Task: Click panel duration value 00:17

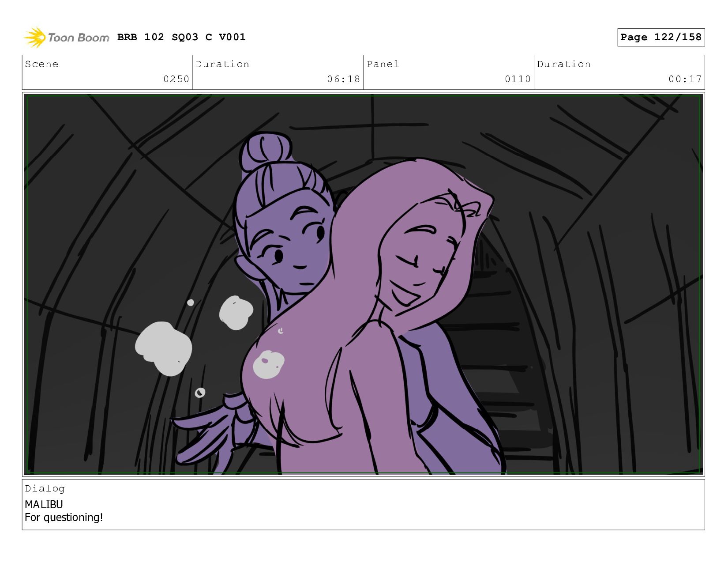Action: (685, 79)
